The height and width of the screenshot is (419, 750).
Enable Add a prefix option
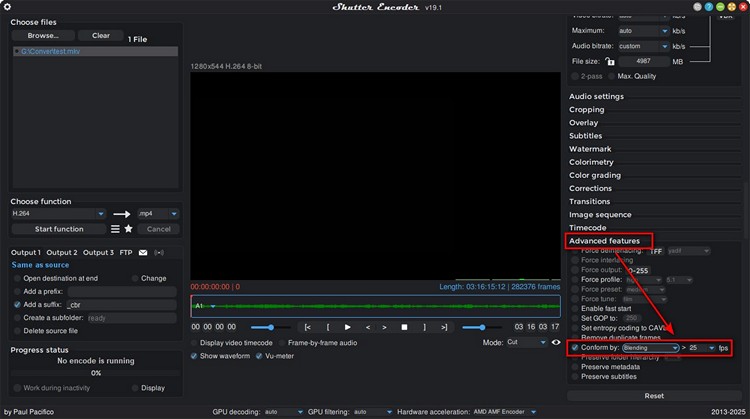[x=18, y=291]
